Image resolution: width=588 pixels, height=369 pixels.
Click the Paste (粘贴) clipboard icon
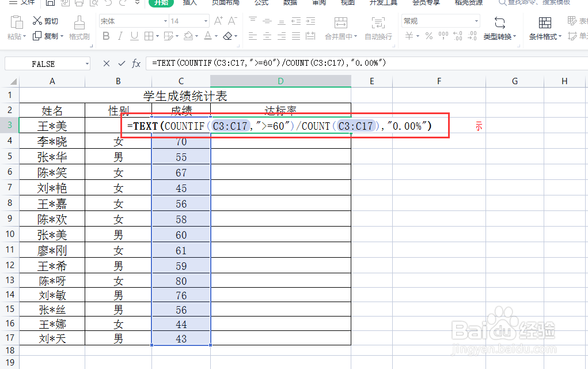[17, 22]
